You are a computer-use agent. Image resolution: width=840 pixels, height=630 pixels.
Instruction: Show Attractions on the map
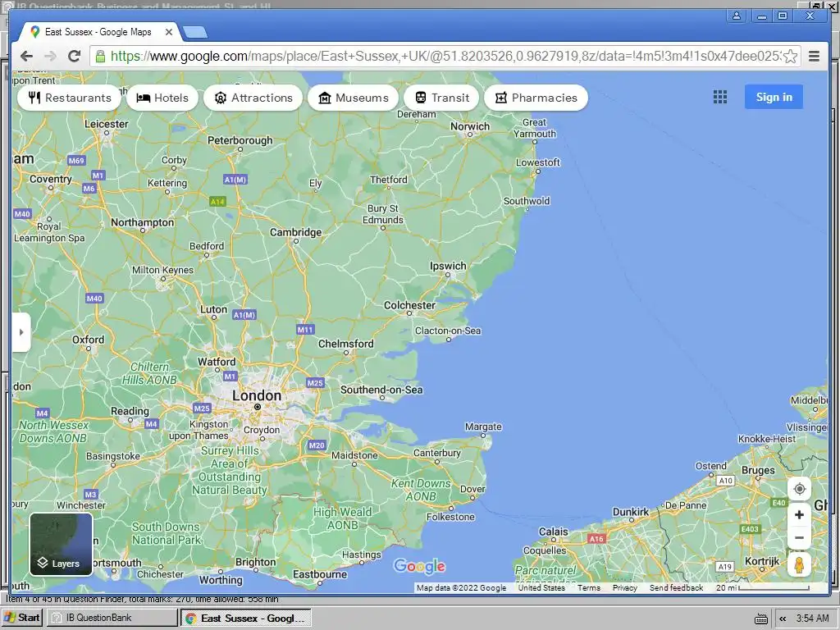[253, 98]
